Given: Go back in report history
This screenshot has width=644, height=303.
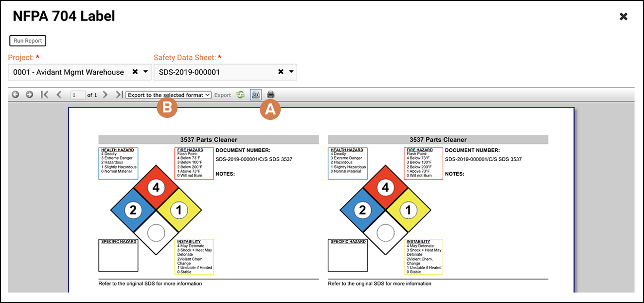Looking at the screenshot, I should 15,95.
